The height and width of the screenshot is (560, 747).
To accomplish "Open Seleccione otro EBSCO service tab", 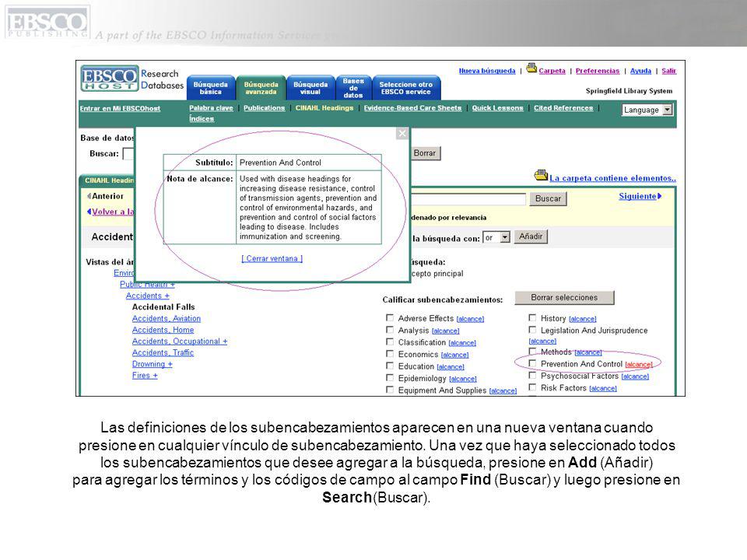I will [406, 88].
